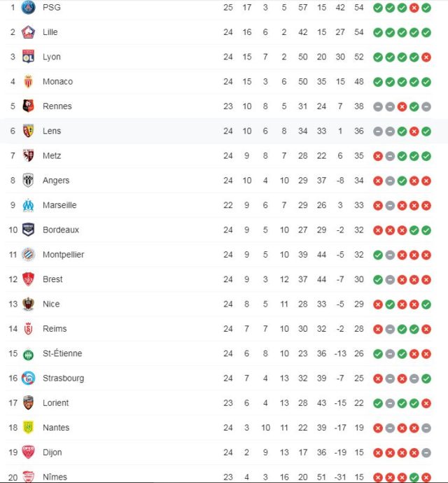Click the green win icon in Strasbourg's form
Viewport: 448px width, 483px height.
(x=426, y=378)
